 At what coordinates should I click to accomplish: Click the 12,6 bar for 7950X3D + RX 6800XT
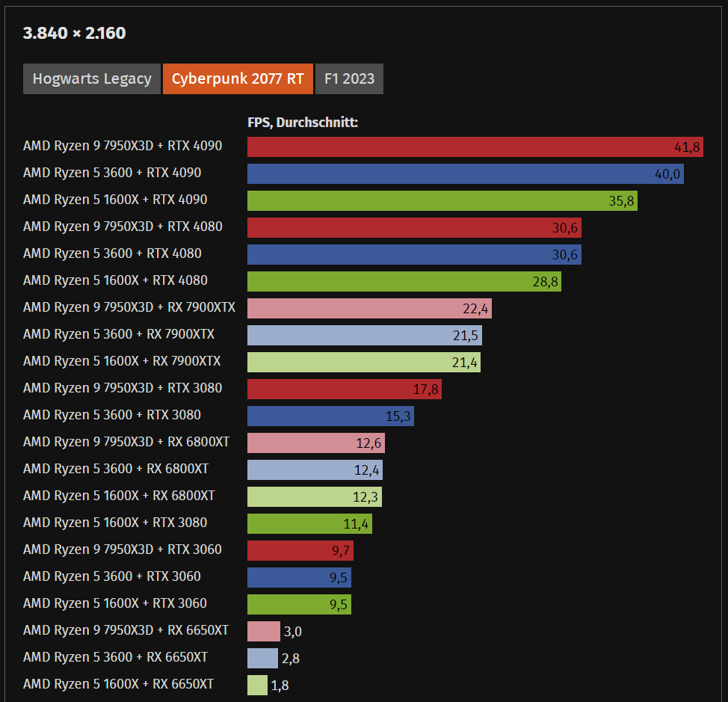click(315, 443)
